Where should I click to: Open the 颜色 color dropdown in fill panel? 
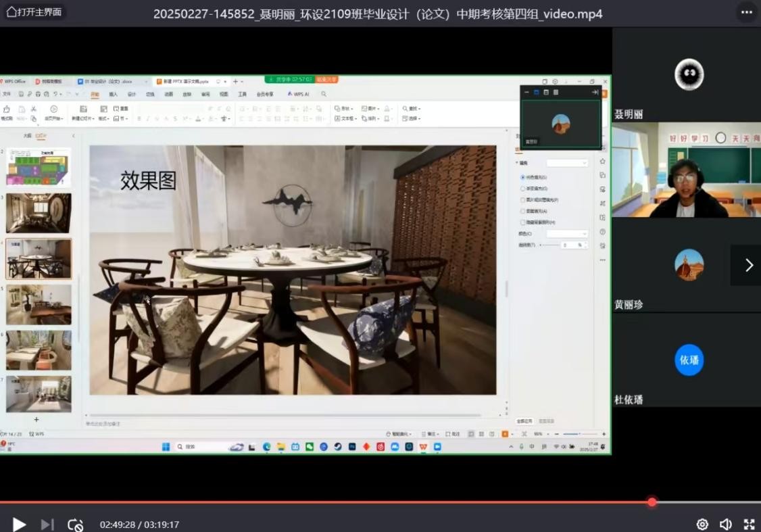tap(566, 234)
